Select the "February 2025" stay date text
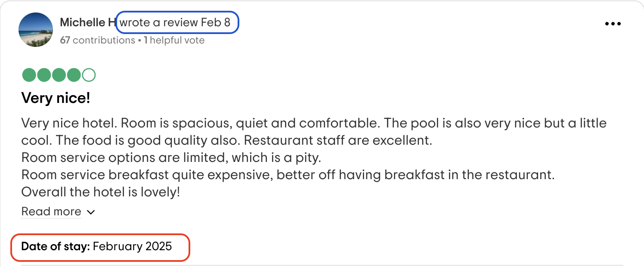This screenshot has width=644, height=267. click(132, 246)
